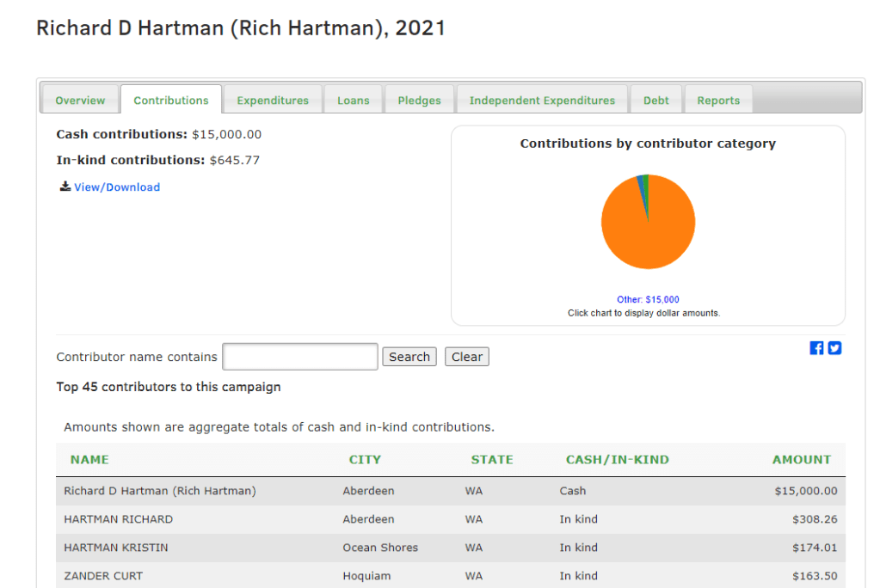880x588 pixels.
Task: Switch to the Debt tab
Action: point(655,101)
